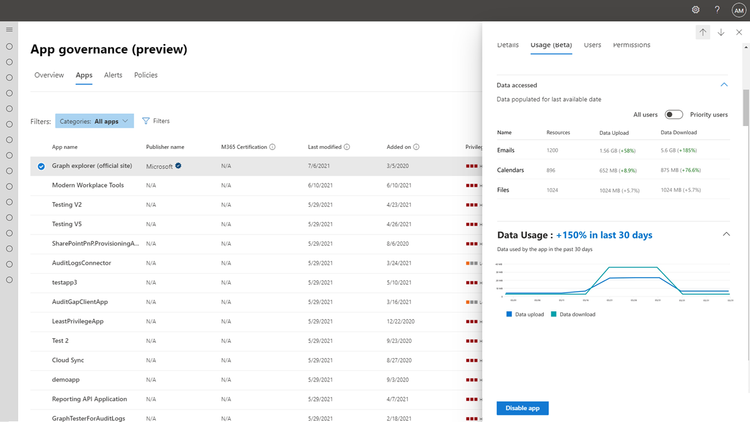
Task: Open Categories: All apps dropdown
Action: (x=94, y=121)
